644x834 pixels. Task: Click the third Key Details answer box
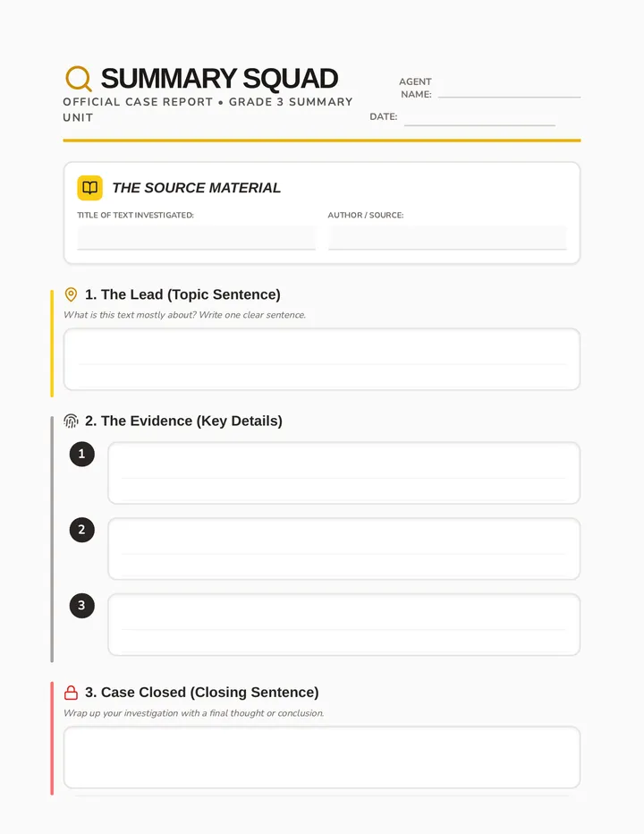(344, 625)
